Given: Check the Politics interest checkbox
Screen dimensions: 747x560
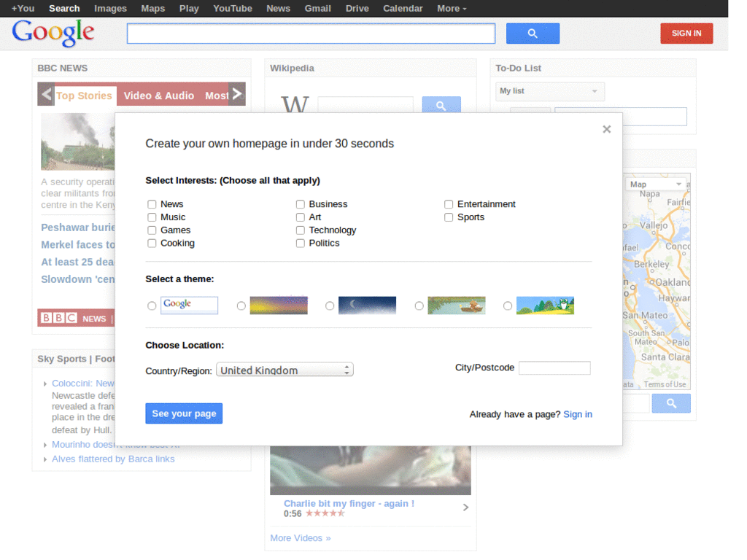Looking at the screenshot, I should coord(300,244).
